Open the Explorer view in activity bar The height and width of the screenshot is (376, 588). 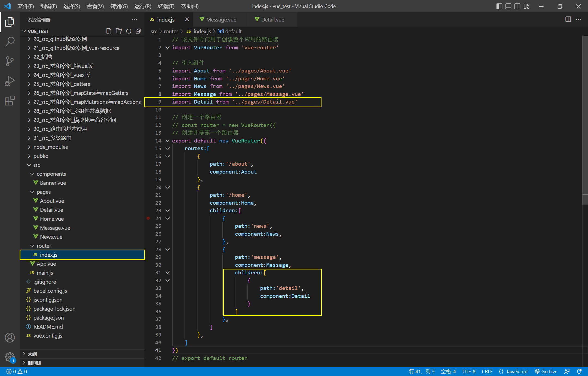pos(10,22)
